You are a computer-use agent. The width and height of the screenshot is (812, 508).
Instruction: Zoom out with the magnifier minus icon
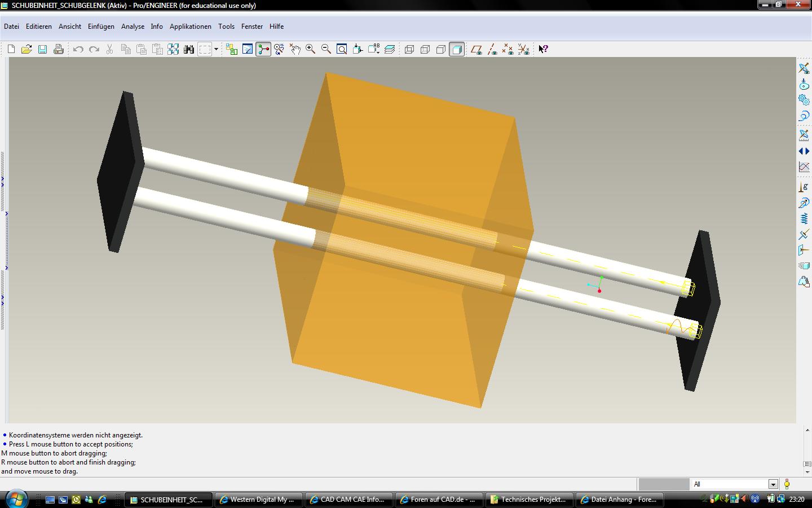click(x=326, y=49)
